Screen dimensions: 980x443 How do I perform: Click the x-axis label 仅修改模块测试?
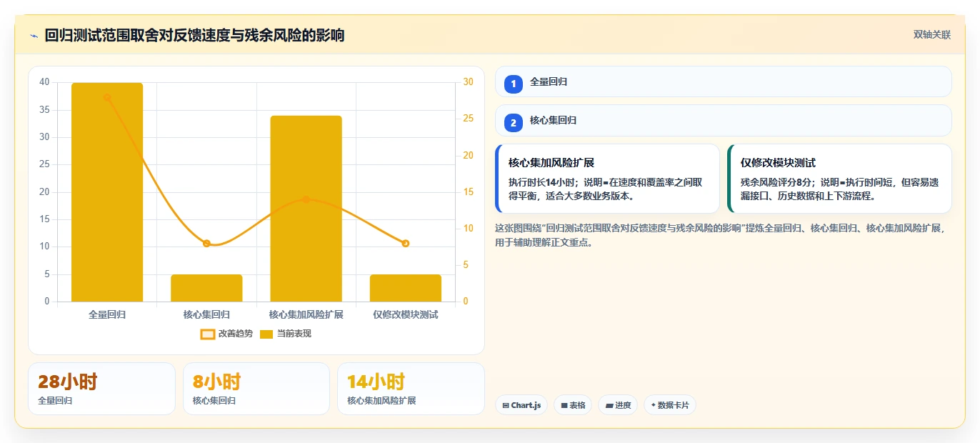click(405, 314)
